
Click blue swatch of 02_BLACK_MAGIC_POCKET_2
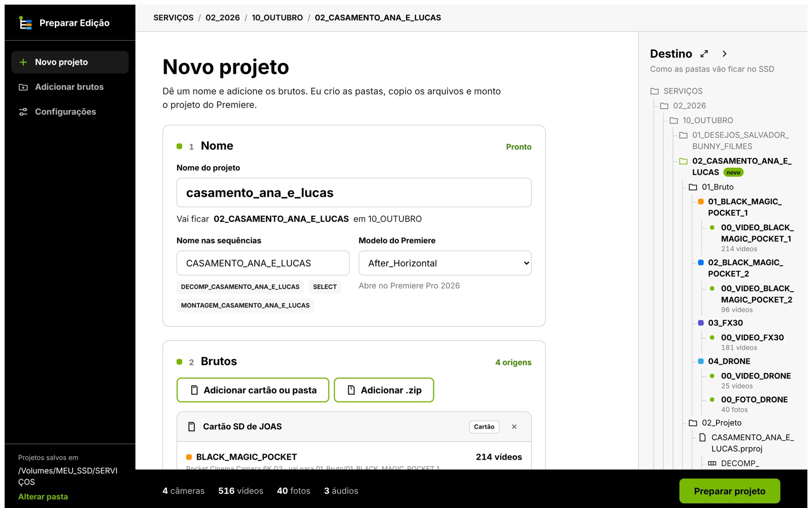701,263
